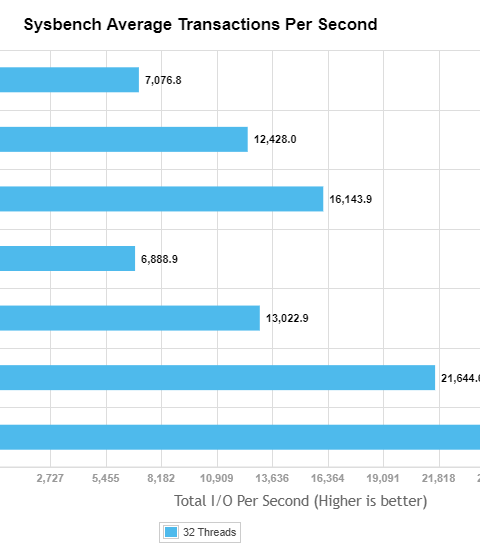Click the 13,022.9 value label

point(287,318)
